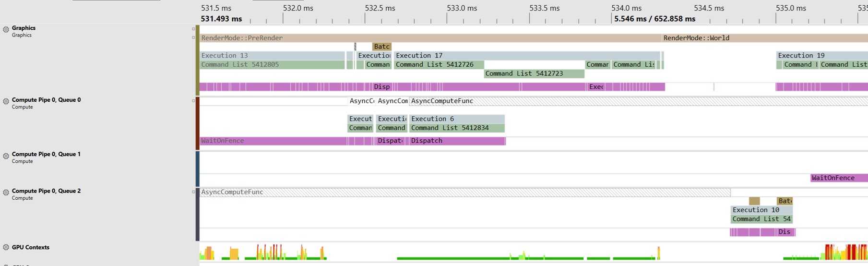Select the Execution 13 block
Image resolution: width=868 pixels, height=266 pixels.
tap(272, 56)
